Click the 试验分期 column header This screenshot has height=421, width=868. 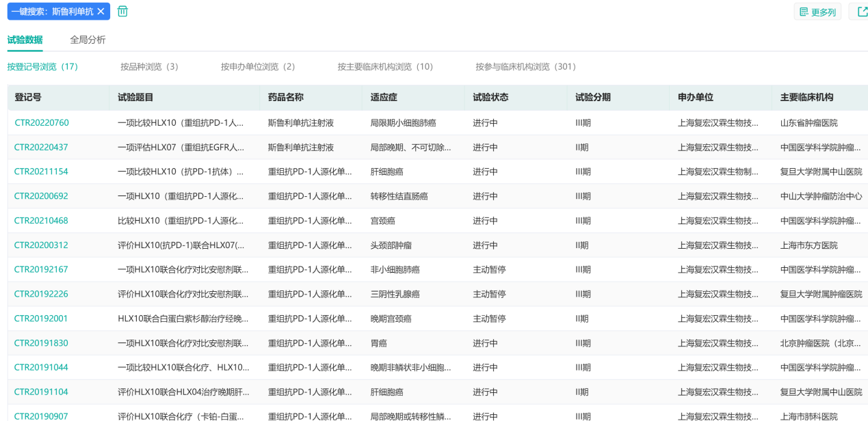click(593, 98)
